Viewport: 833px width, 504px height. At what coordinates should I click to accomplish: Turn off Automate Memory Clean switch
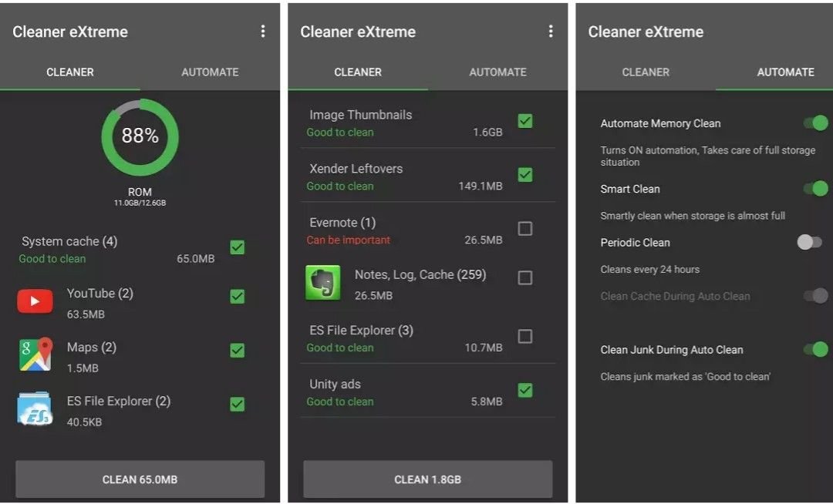816,123
